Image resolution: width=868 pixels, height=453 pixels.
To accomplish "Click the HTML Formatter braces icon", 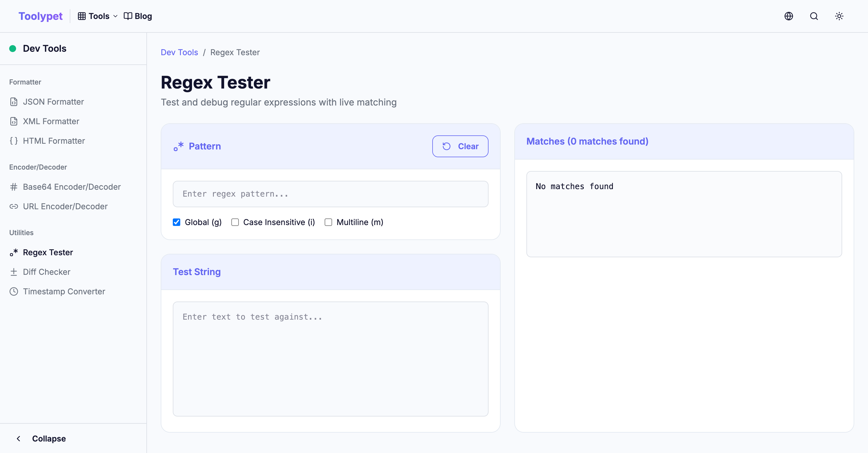I will pos(13,141).
